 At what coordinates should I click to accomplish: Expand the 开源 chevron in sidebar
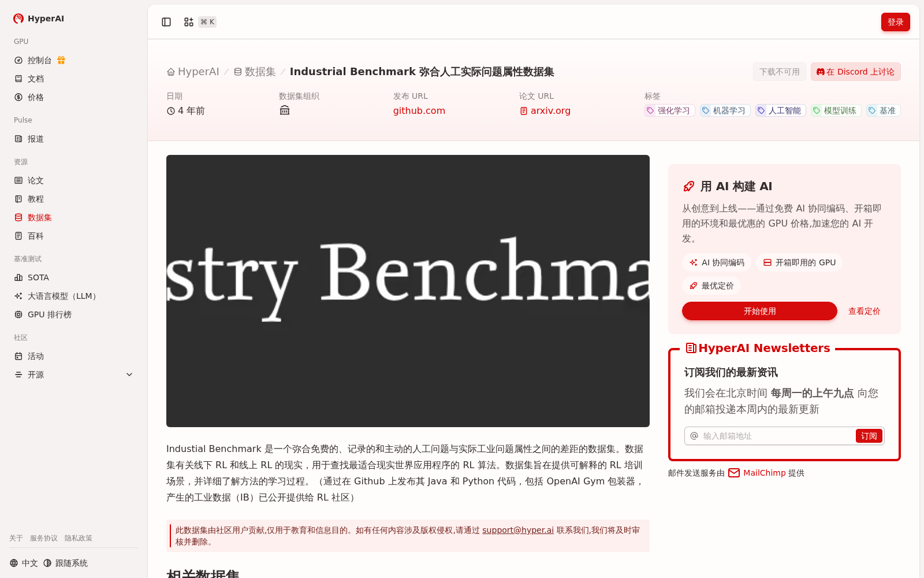(129, 375)
